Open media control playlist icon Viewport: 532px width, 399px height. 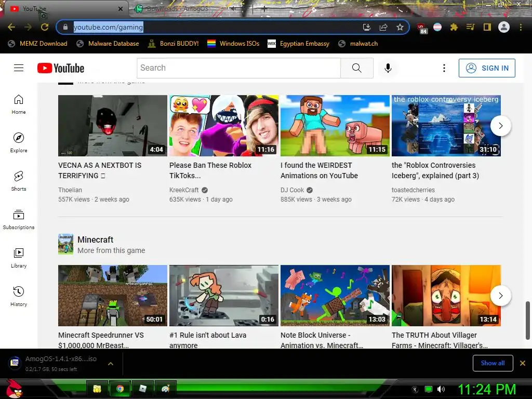click(470, 27)
